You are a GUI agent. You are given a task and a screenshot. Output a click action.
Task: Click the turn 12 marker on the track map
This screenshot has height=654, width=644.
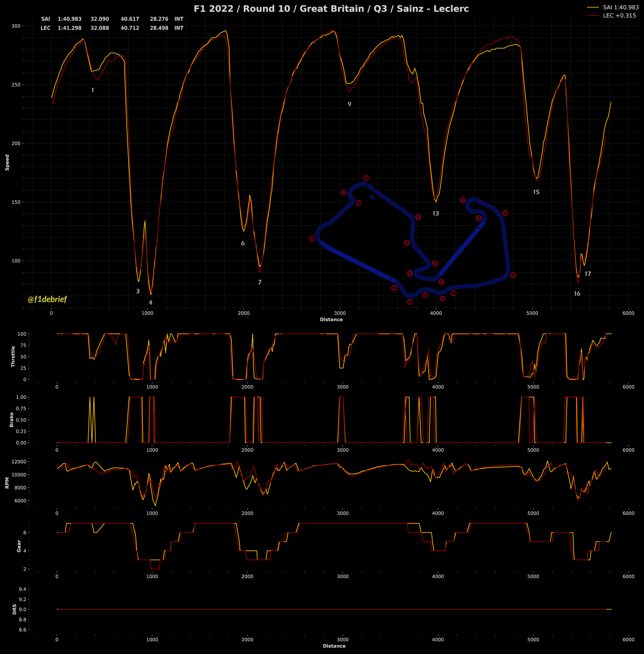point(425,295)
